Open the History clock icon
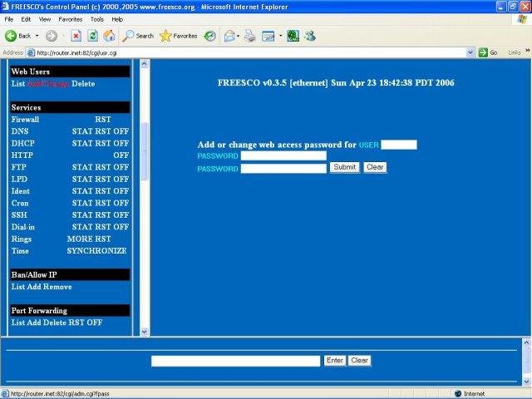Image resolution: width=532 pixels, height=399 pixels. (210, 36)
